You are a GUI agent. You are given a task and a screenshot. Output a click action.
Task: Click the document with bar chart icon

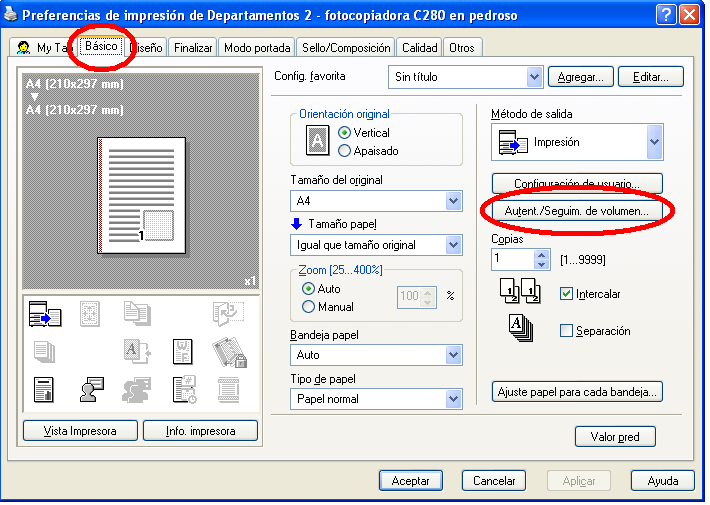(x=44, y=390)
